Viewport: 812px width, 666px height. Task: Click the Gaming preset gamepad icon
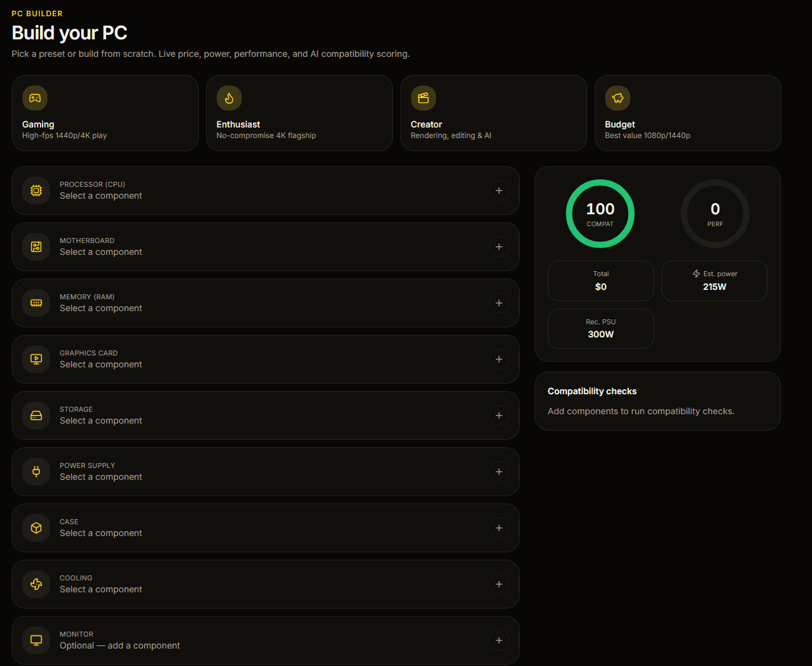pos(35,98)
